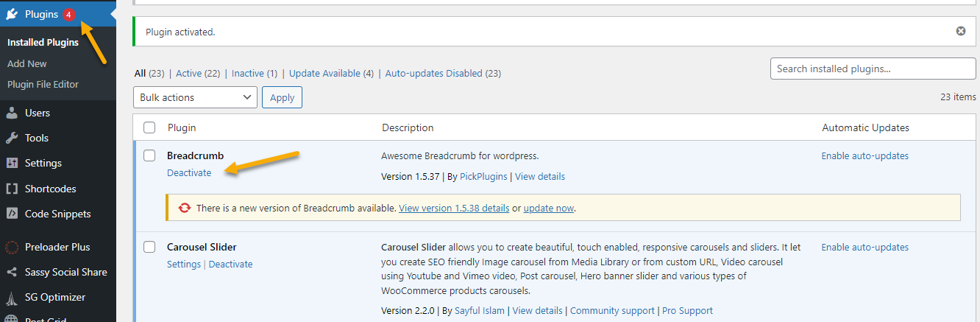View details for Carousel Slider
Screen dimensions: 980x322
537,310
